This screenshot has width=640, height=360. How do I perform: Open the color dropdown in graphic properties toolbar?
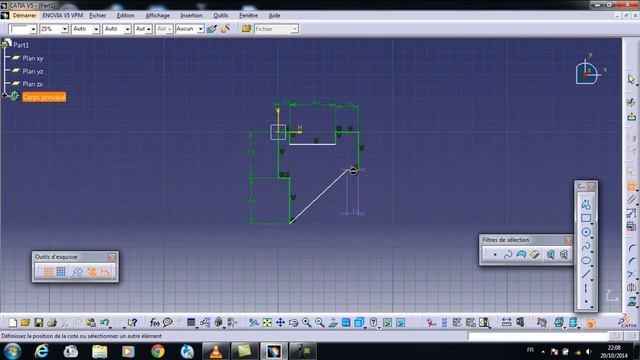click(33, 29)
